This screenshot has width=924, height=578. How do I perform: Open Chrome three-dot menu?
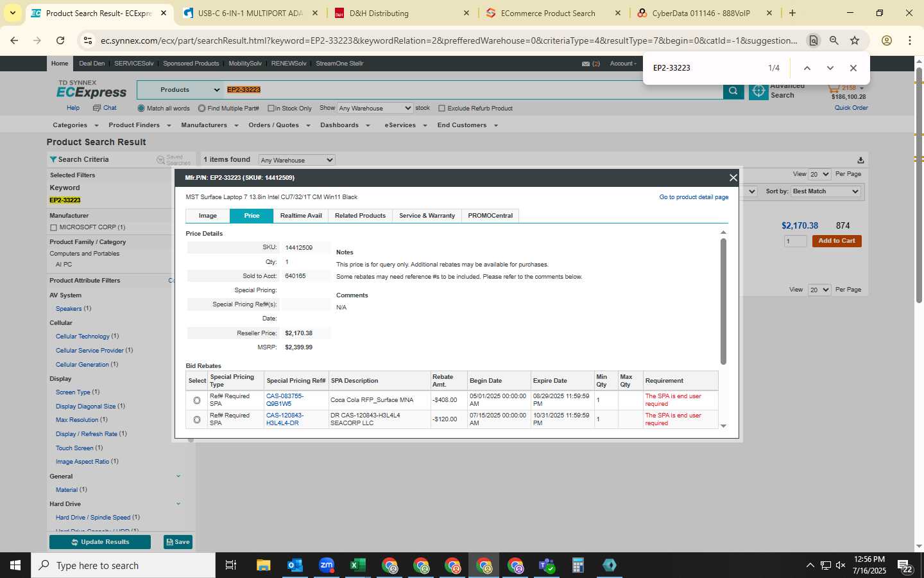point(909,40)
